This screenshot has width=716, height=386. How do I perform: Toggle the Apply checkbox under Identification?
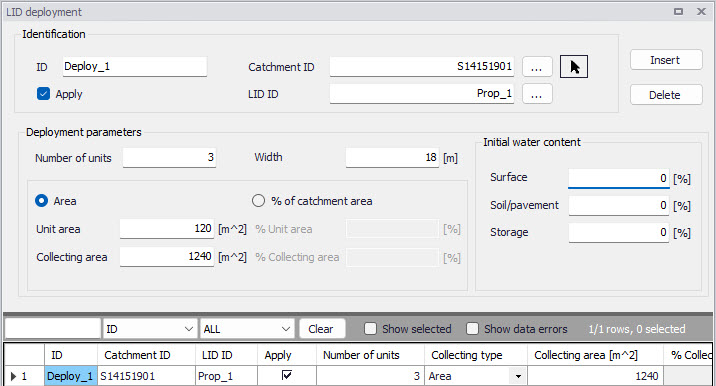[x=43, y=94]
